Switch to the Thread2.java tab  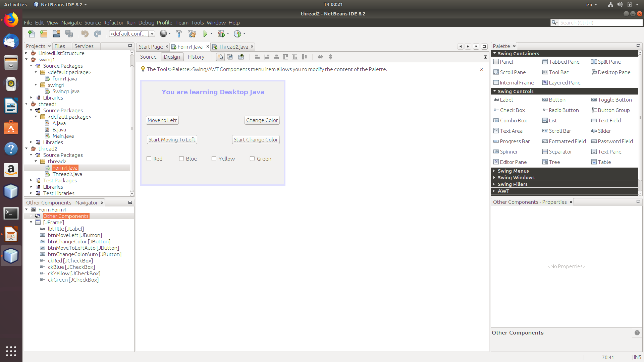click(233, 47)
